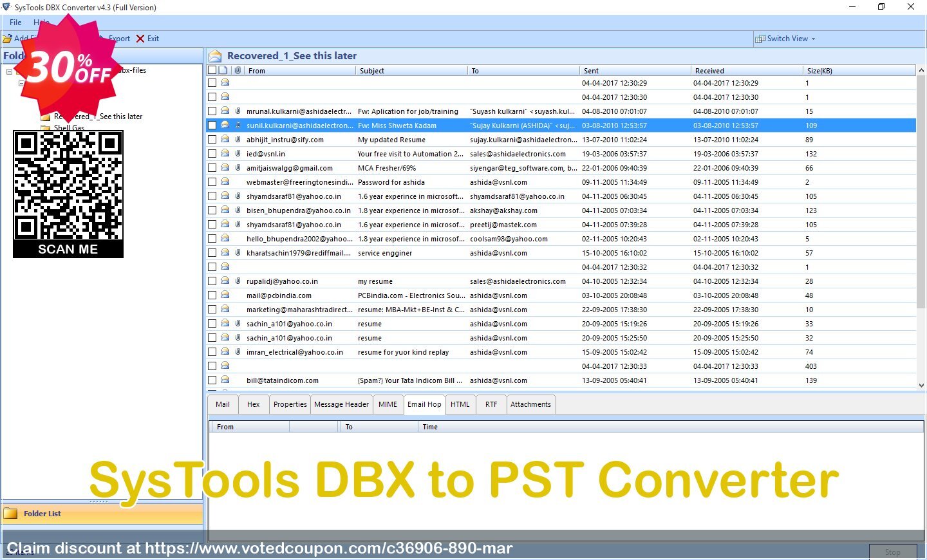Click attachment paperclip of mrunal.kulkarni email
The width and height of the screenshot is (927, 560).
click(x=238, y=111)
